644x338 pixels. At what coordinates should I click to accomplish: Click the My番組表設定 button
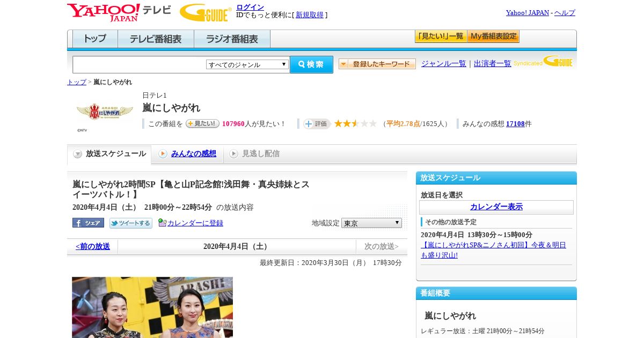(493, 36)
